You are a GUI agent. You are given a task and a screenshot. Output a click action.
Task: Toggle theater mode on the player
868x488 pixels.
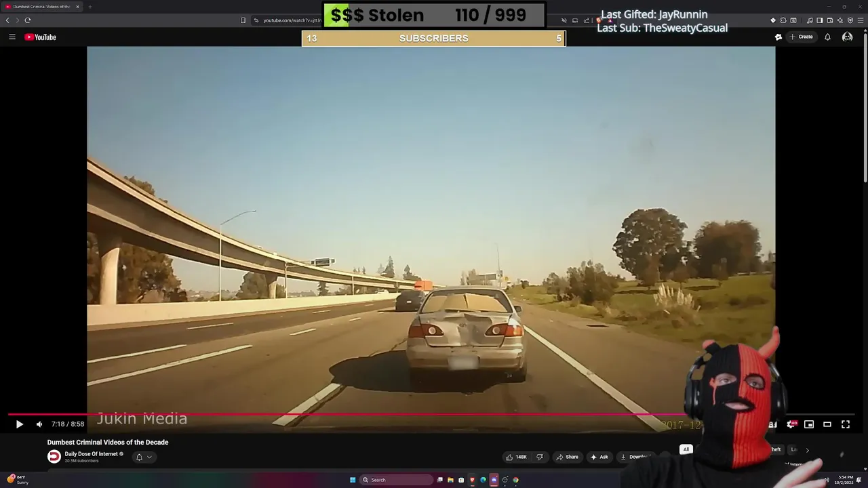[827, 424]
